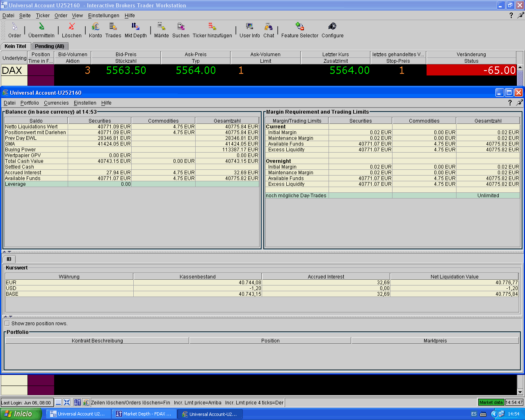Click the noch mögliche Day-Trades row label
Screen dimensions: 525x420
tap(296, 196)
